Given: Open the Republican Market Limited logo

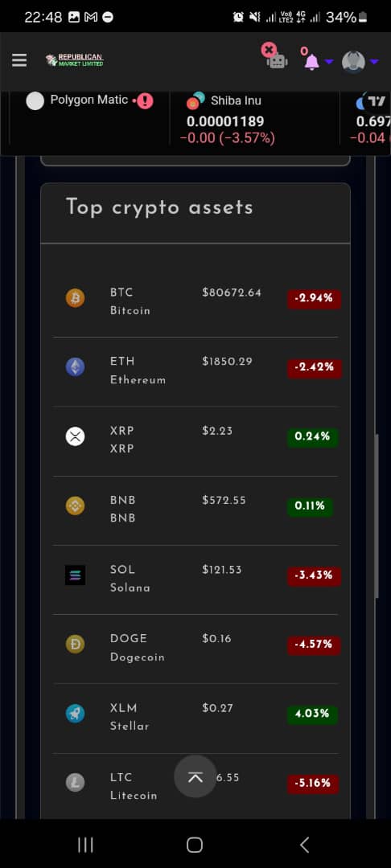Looking at the screenshot, I should click(75, 60).
